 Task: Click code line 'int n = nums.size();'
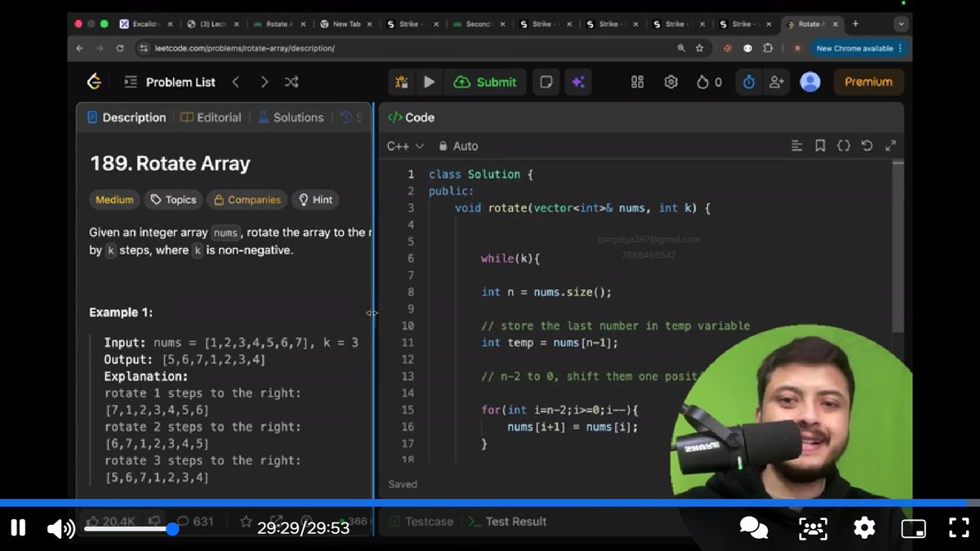pyautogui.click(x=546, y=292)
